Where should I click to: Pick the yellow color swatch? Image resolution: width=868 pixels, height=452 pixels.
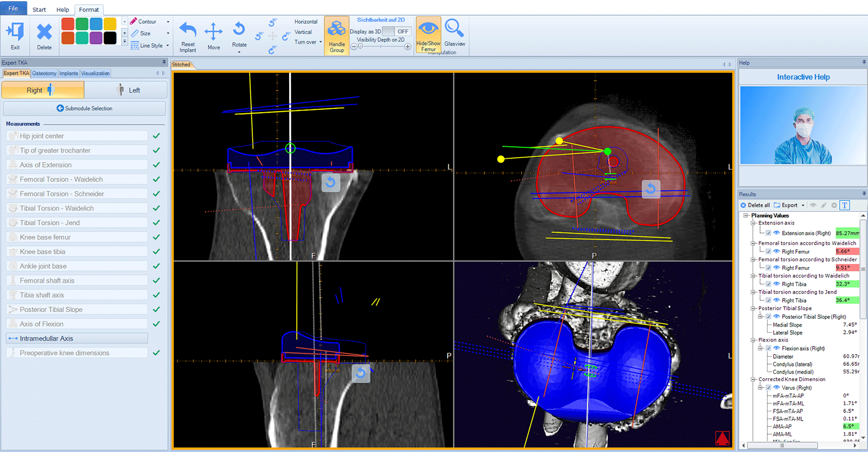click(110, 24)
